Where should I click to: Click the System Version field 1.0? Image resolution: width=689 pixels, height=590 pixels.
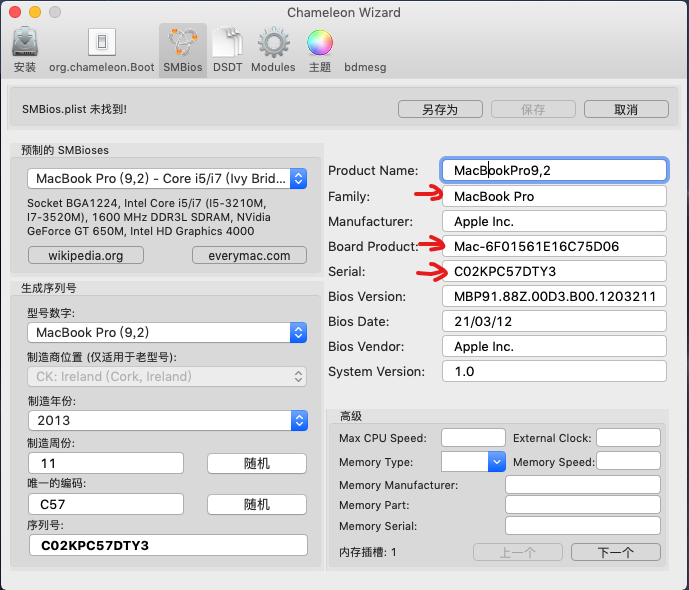coord(554,371)
